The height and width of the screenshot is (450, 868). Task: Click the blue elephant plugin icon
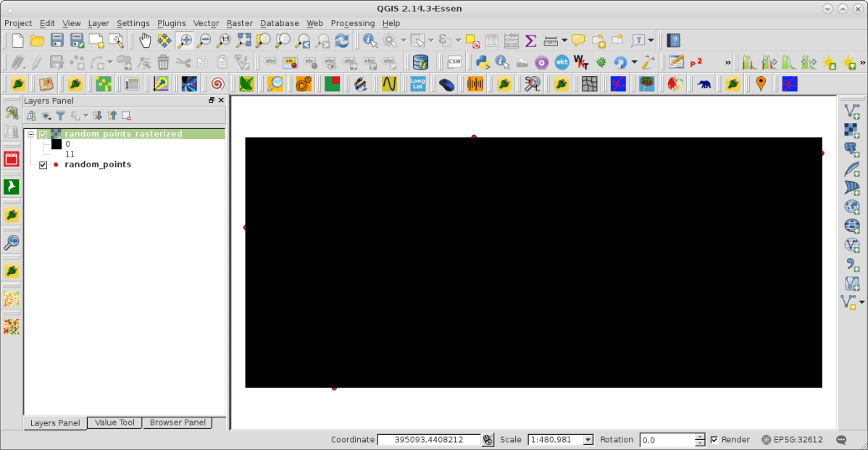point(704,84)
